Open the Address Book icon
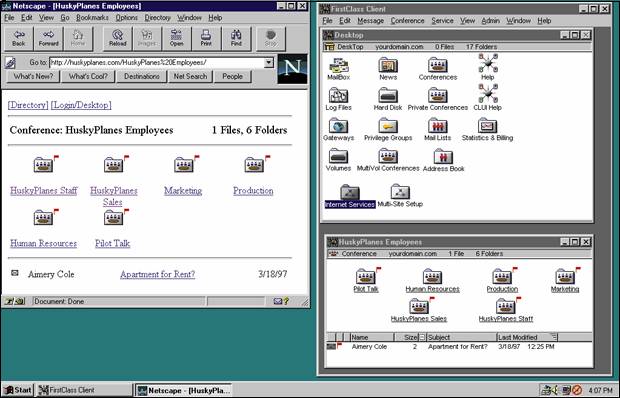Viewport: 620px width, 398px height. tap(443, 157)
